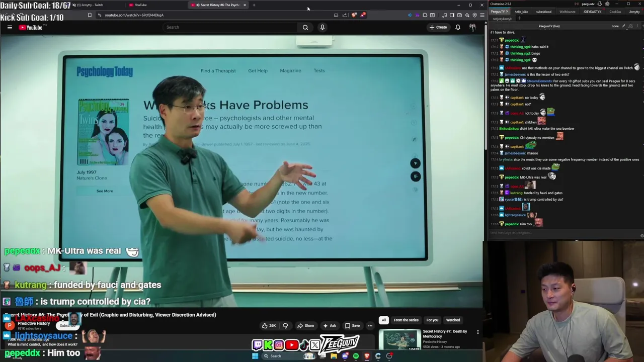This screenshot has height=362, width=644.
Task: Select the For you chip
Action: [x=432, y=320]
